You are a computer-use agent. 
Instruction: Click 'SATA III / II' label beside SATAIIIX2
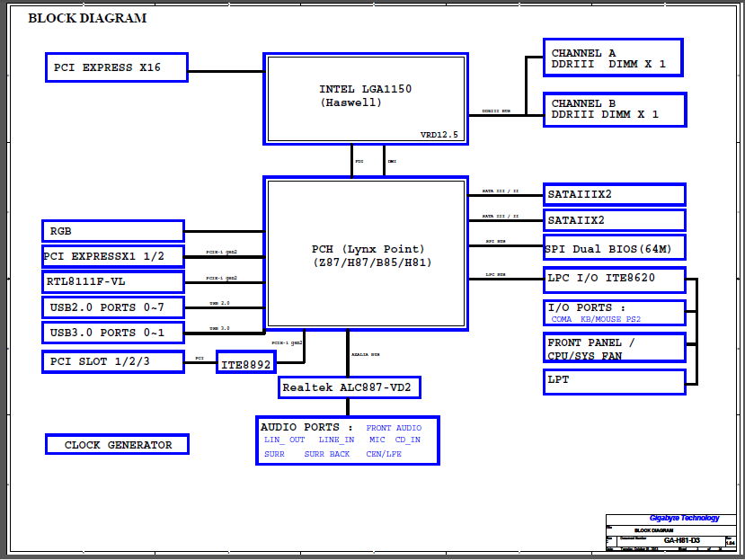click(x=501, y=191)
